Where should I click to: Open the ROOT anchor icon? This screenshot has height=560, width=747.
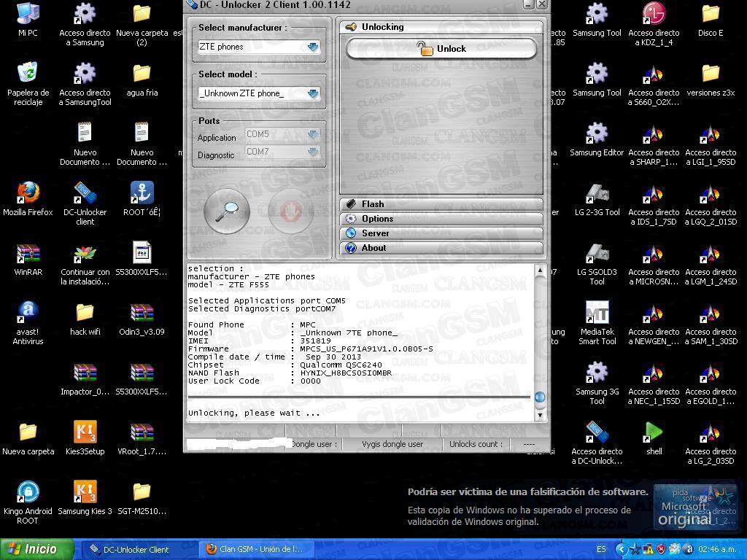tap(142, 198)
